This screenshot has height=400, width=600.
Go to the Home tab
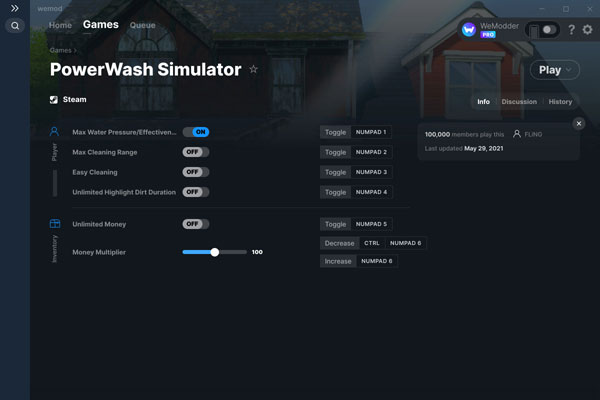[x=60, y=25]
